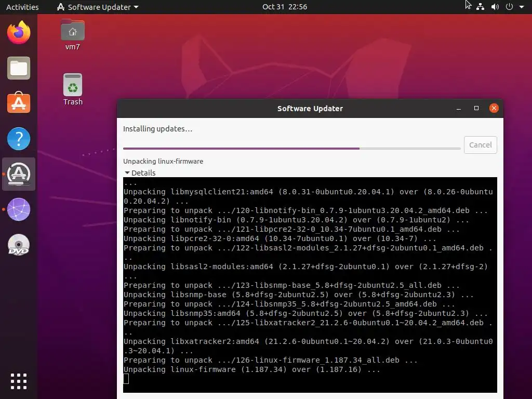
Task: Click Activities in the top bar
Action: (22, 7)
